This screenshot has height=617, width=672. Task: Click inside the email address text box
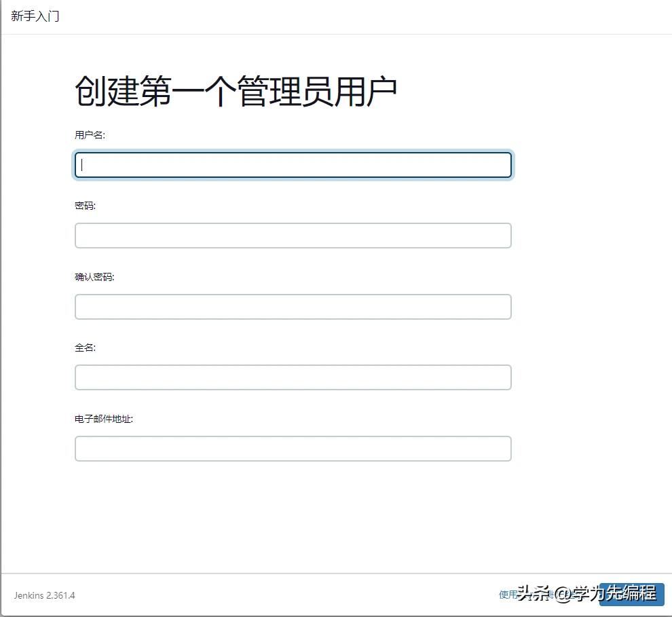click(x=293, y=449)
